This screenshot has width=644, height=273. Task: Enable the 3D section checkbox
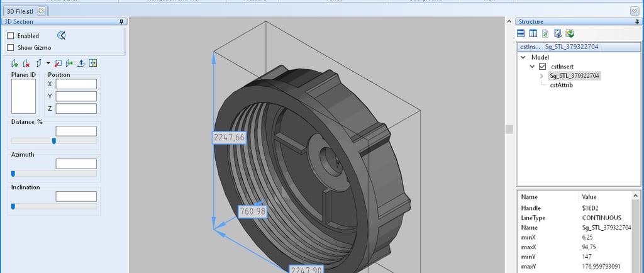pyautogui.click(x=11, y=36)
